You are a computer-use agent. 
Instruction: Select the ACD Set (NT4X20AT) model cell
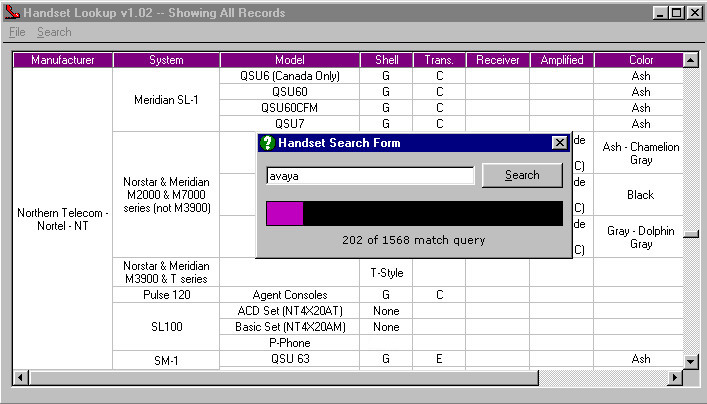[x=290, y=311]
